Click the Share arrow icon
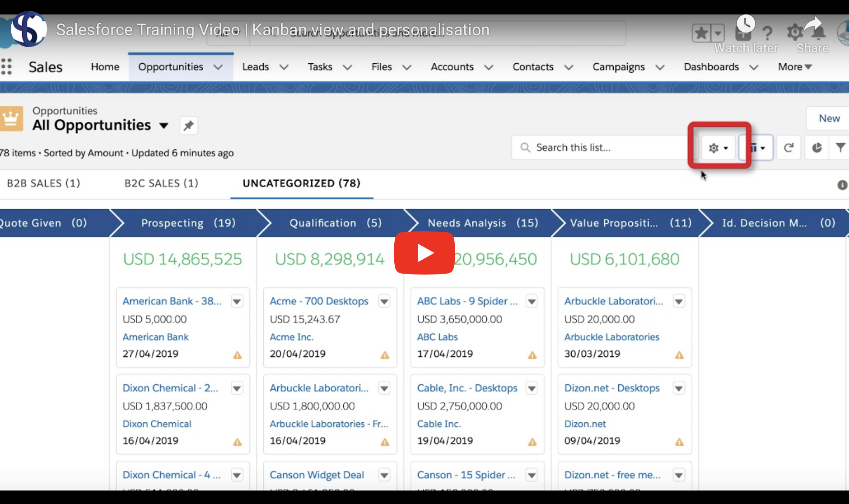The width and height of the screenshot is (849, 504). [813, 24]
